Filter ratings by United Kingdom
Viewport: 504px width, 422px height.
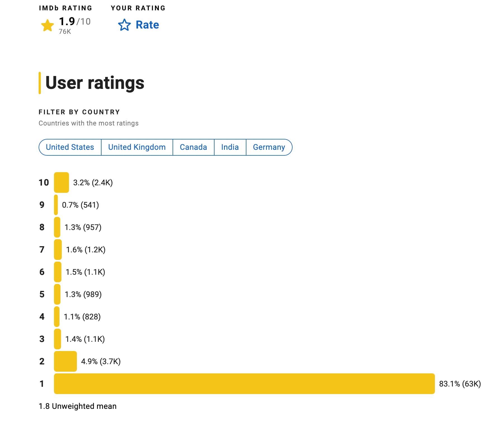pos(137,147)
